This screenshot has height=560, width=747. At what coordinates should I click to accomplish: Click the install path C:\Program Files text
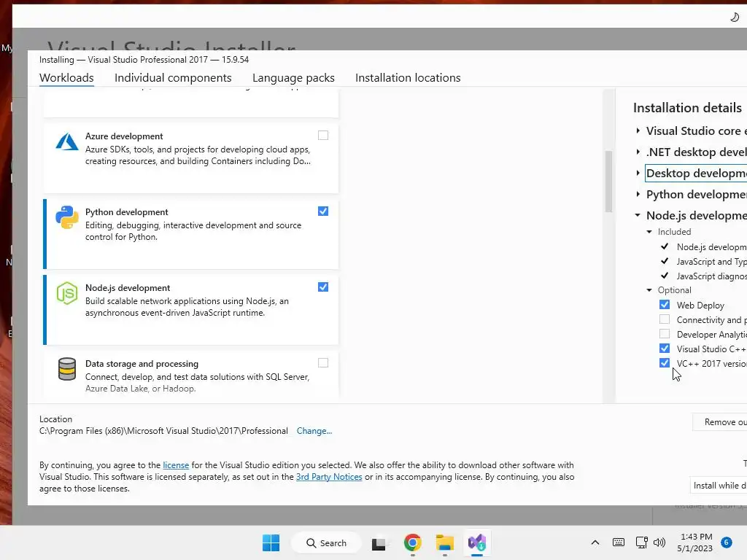point(163,431)
